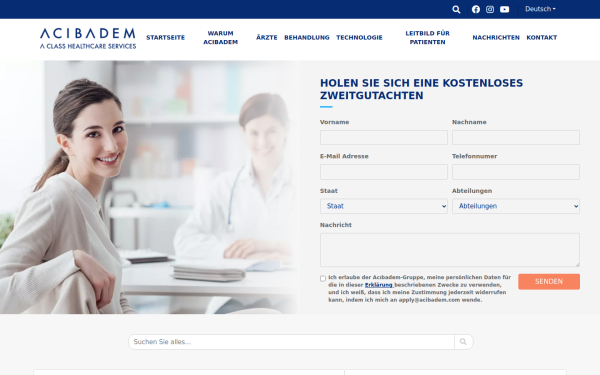Open the Ärzte menu item
This screenshot has height=375, width=600.
click(x=267, y=38)
